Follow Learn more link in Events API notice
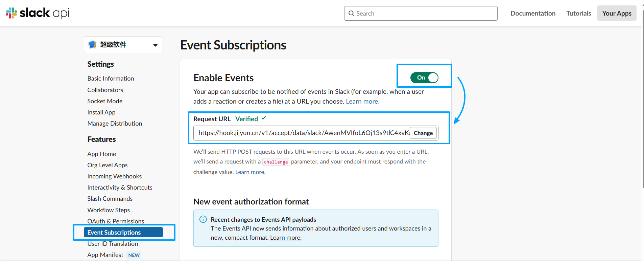Screen dimensions: 644x261 pos(286,238)
